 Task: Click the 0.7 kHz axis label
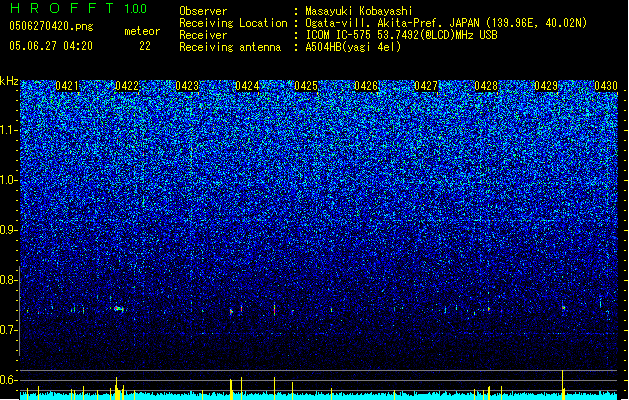click(x=8, y=330)
